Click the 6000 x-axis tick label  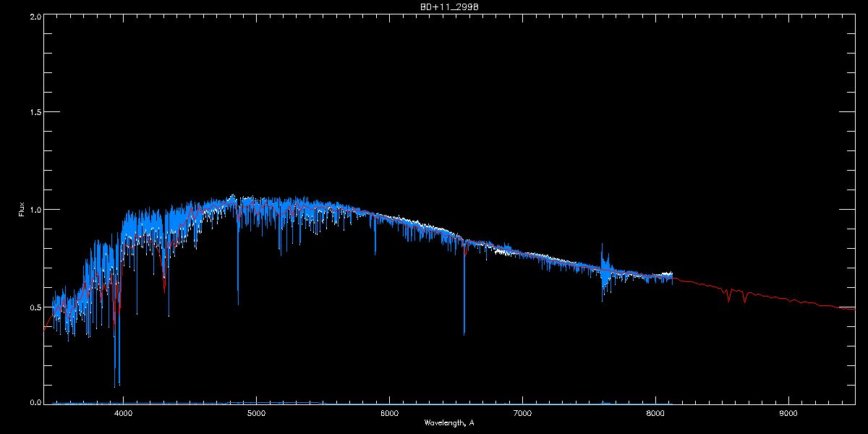(389, 413)
